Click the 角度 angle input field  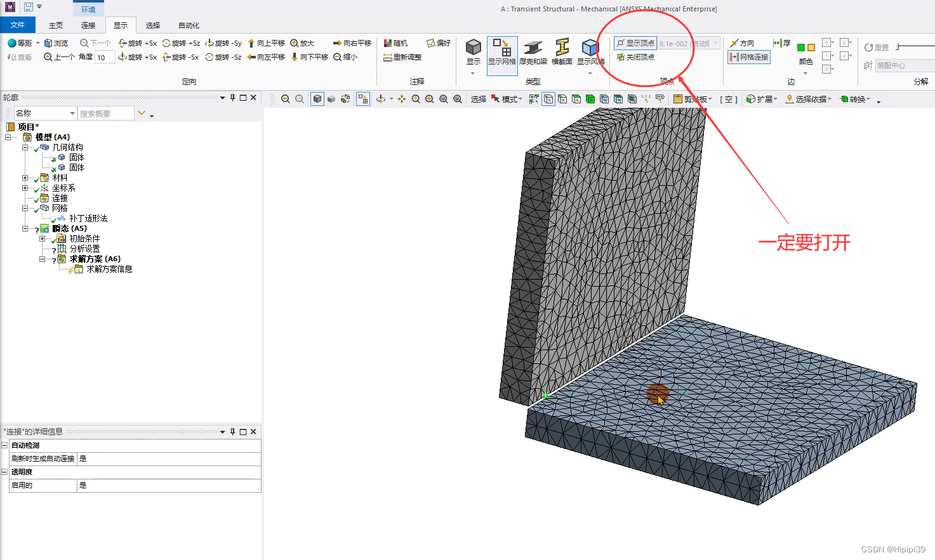coord(105,57)
